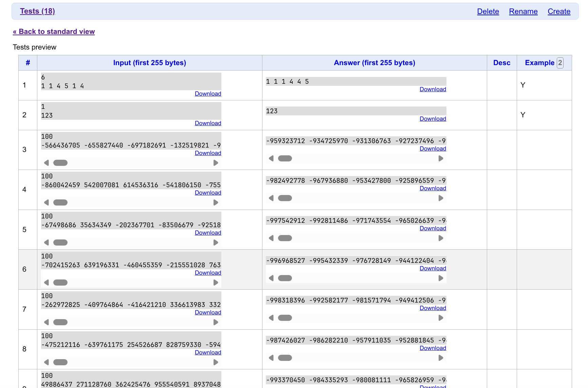
Task: Download the answer of test 7
Action: pyautogui.click(x=433, y=308)
